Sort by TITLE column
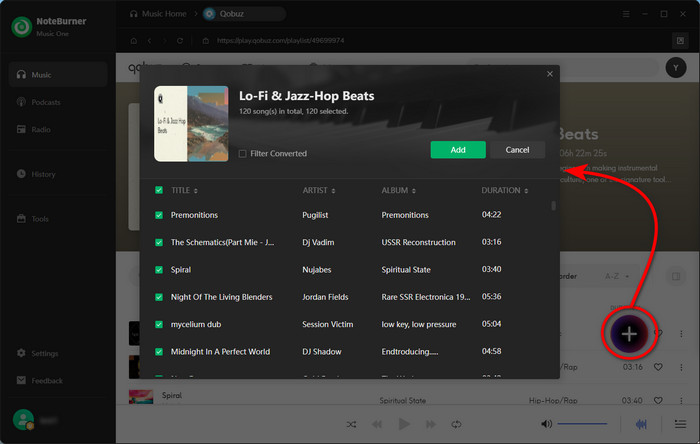Screen dimensions: 700x444 [x=184, y=191]
